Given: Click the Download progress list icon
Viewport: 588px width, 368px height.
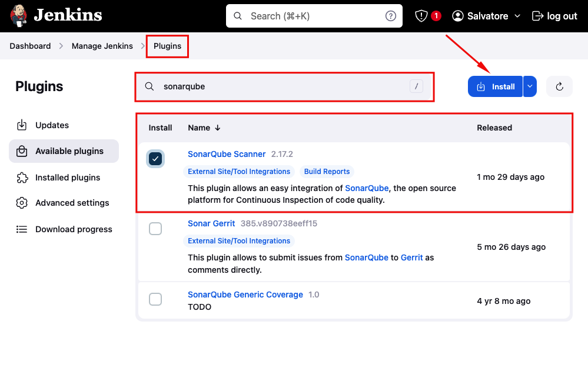Looking at the screenshot, I should click(22, 229).
